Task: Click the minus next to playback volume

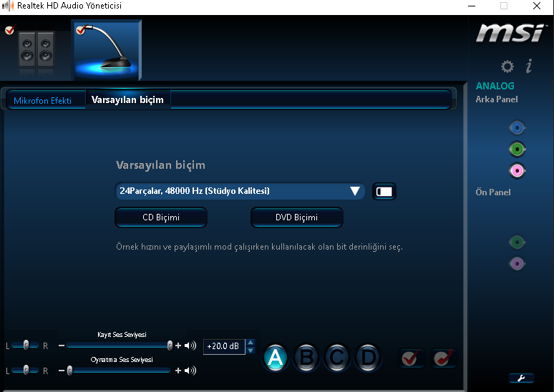Action: [x=62, y=371]
